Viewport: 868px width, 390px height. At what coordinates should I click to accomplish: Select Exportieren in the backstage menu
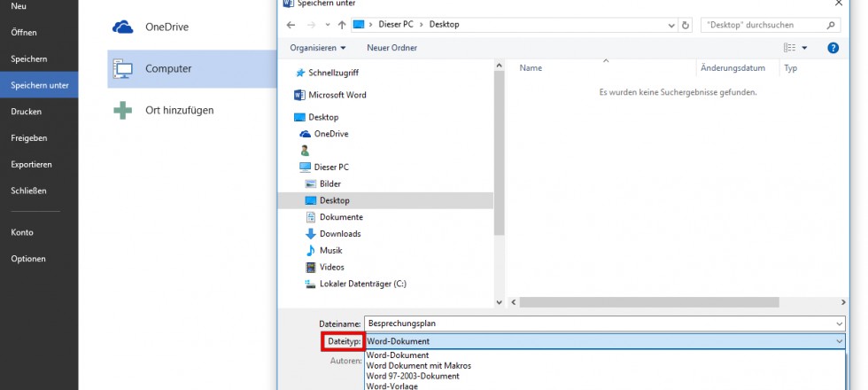pos(39,165)
